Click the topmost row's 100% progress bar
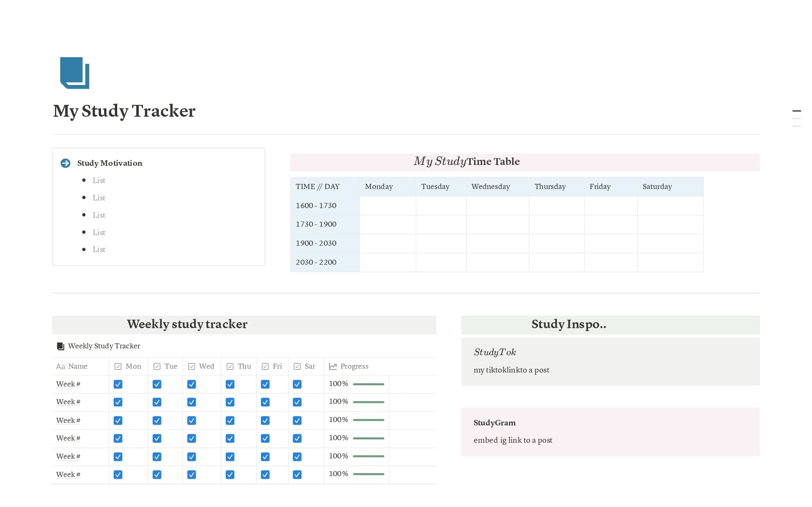 point(368,384)
